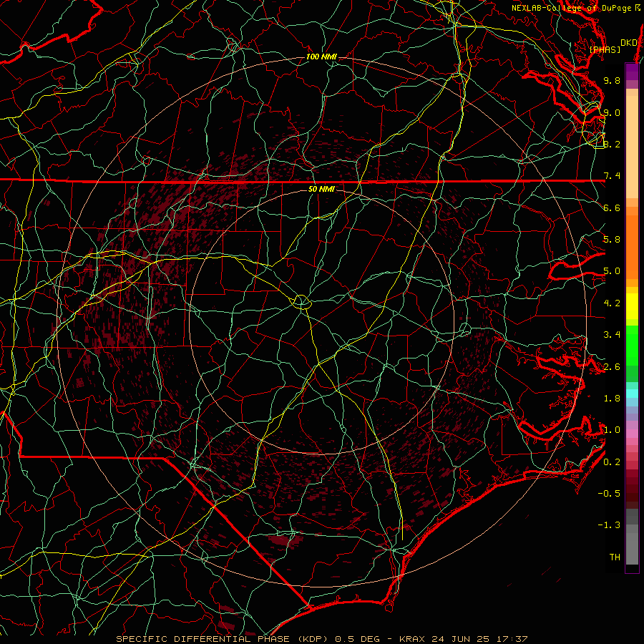Click the TH threshold label on the scale
This screenshot has width=644, height=644.
click(615, 557)
